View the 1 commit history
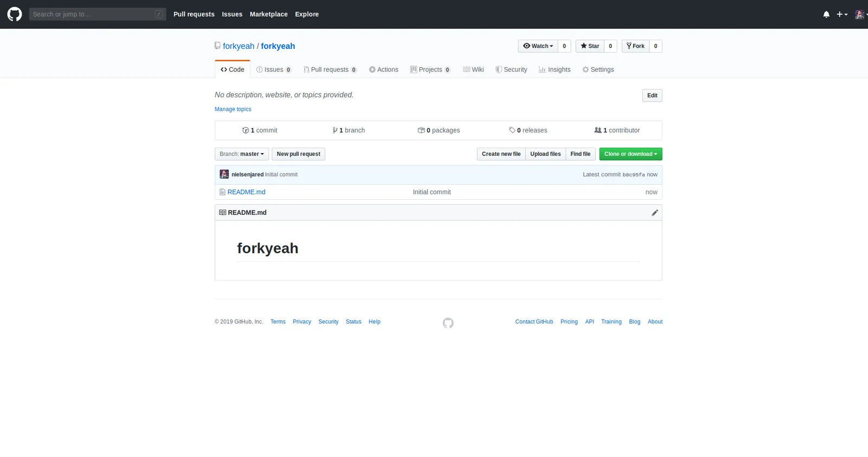Viewport: 868px width, 457px height. point(260,130)
